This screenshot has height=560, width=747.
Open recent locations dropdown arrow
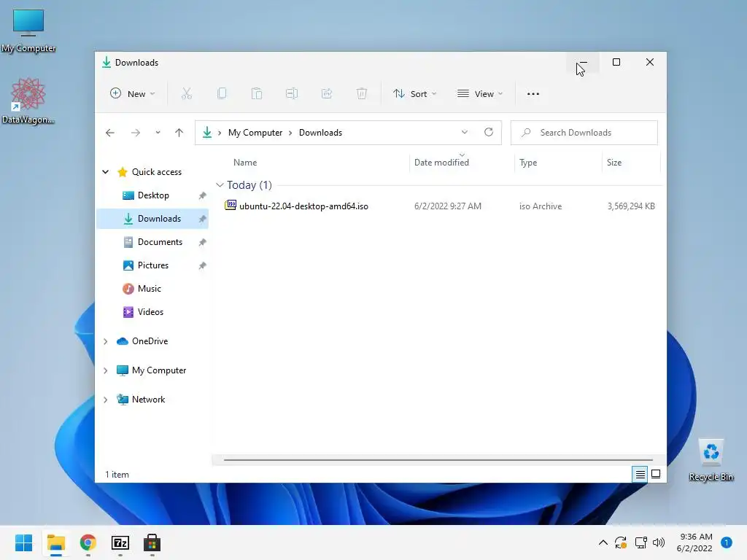[158, 133]
